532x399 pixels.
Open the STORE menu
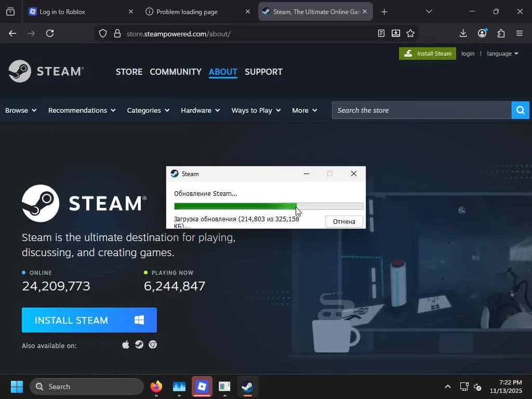coord(129,72)
